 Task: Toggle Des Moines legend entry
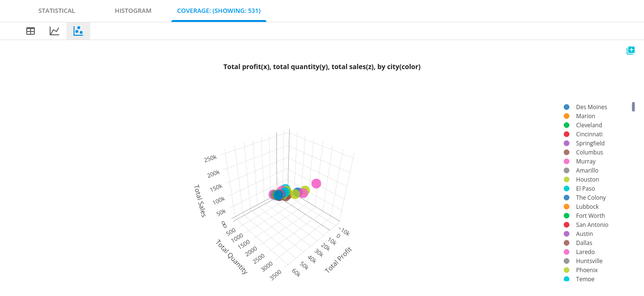point(585,107)
